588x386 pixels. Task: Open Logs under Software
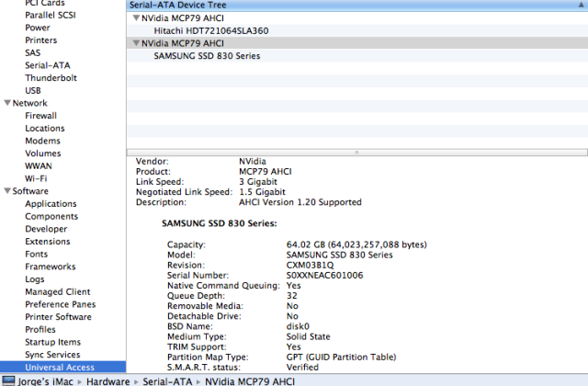(35, 279)
